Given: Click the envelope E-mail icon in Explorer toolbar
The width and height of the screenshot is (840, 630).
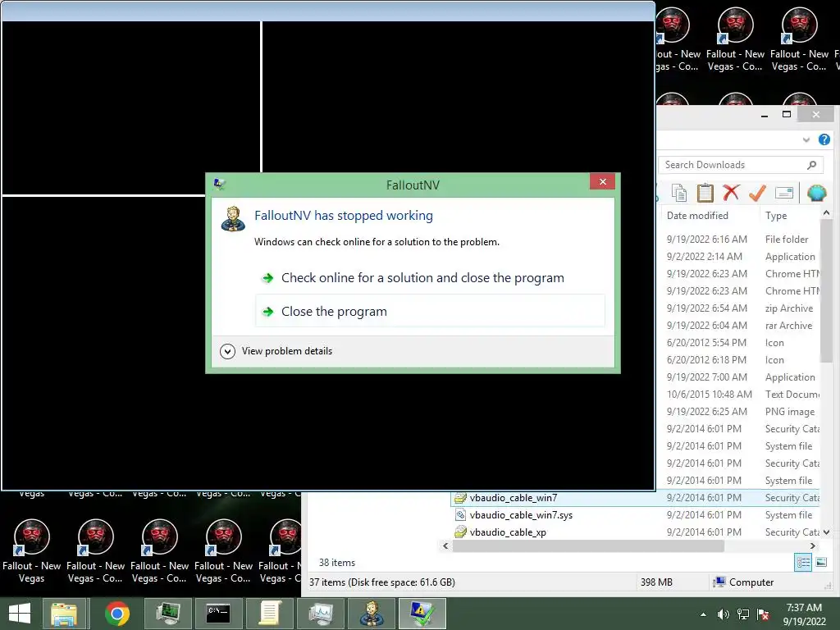Looking at the screenshot, I should click(783, 192).
